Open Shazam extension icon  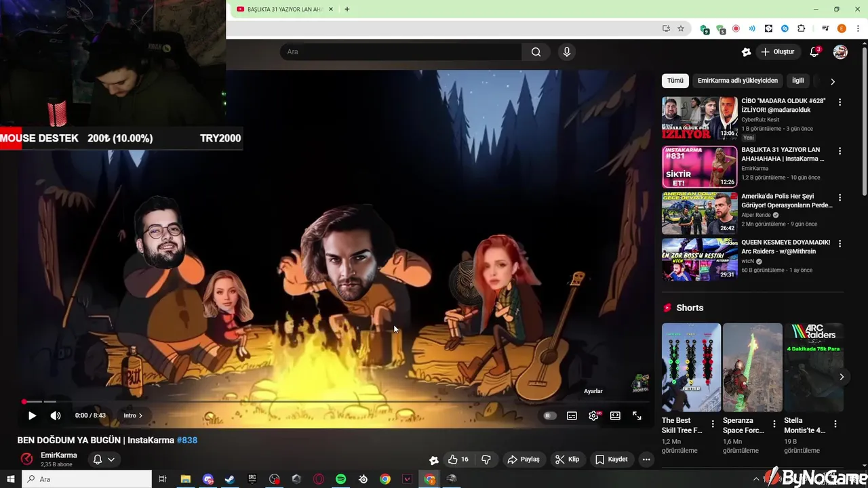(785, 28)
